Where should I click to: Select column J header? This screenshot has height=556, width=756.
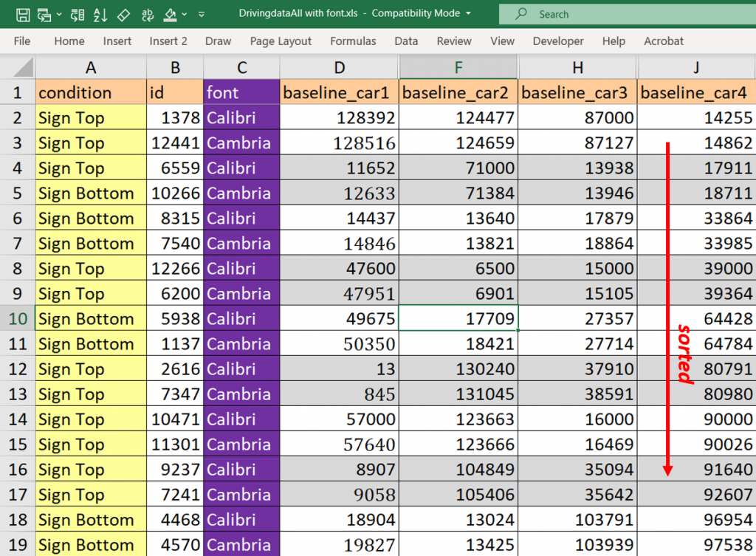point(696,67)
